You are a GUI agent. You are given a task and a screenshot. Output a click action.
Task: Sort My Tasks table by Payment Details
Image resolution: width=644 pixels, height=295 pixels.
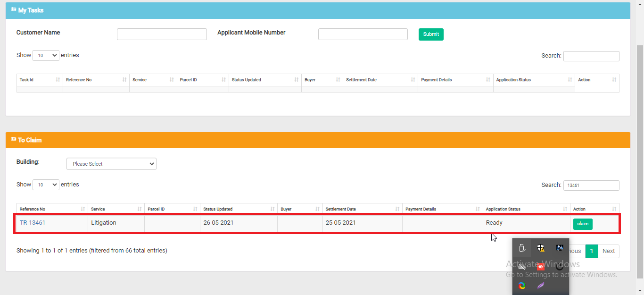(455, 80)
